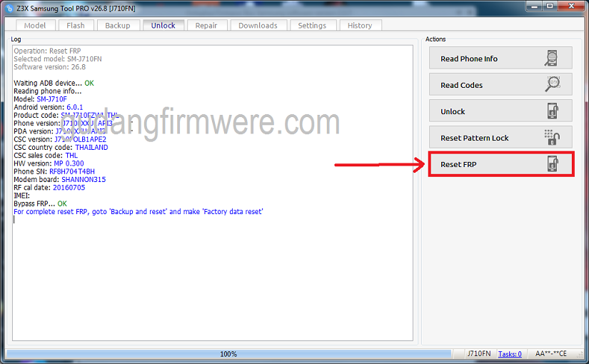Click the Read Phone Info button label
589x364 pixels.
[x=469, y=59]
